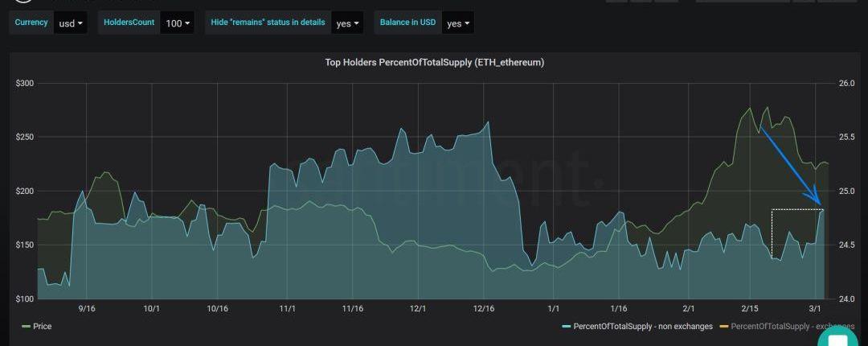This screenshot has width=868, height=346.
Task: Open Top Holders PercentOfTotalSupply panel title menu
Action: 434,62
